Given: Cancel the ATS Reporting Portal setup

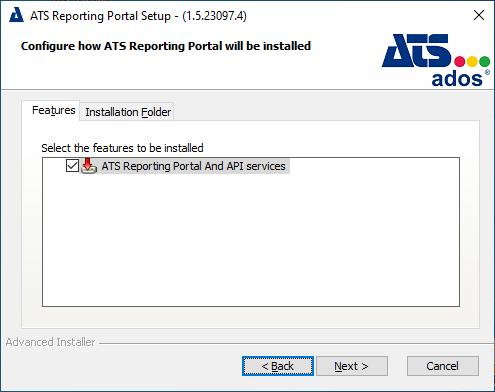Looking at the screenshot, I should click(x=443, y=366).
